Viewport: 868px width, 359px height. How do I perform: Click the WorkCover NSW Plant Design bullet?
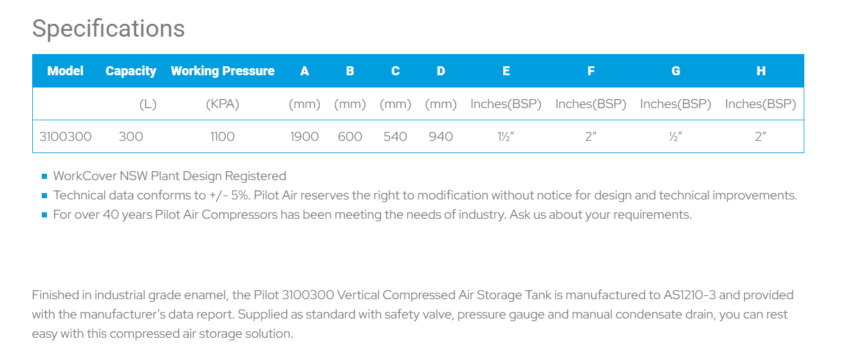(170, 176)
